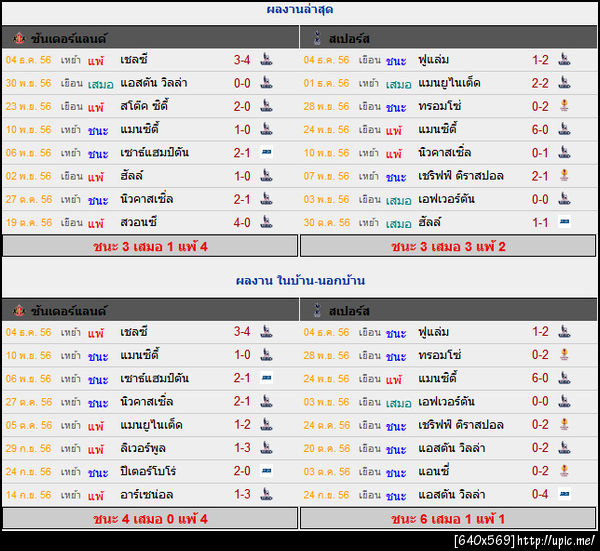Click the venue 'เหย้า' in the อาร์เซน่อล row

(x=71, y=495)
